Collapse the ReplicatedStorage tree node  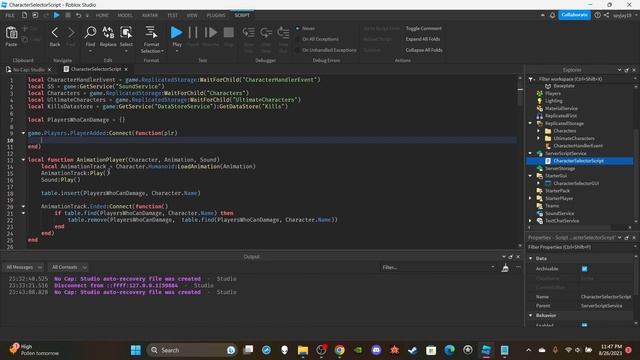click(x=531, y=123)
